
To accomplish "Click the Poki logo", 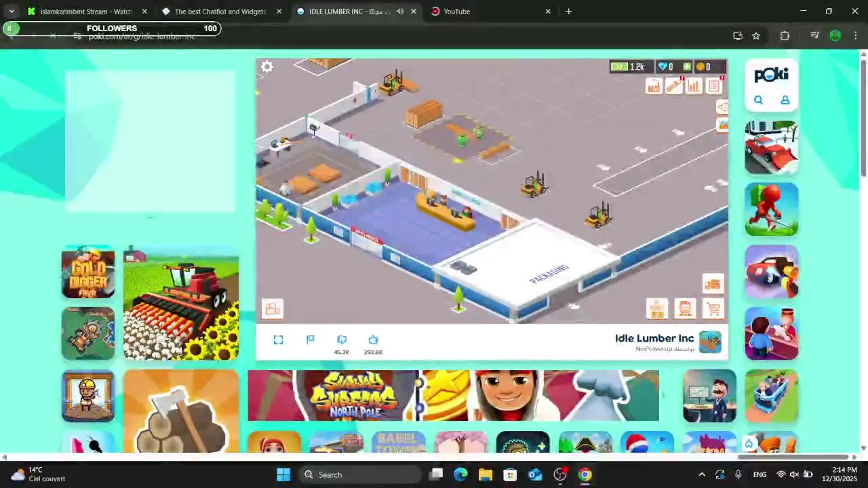I will click(x=772, y=75).
